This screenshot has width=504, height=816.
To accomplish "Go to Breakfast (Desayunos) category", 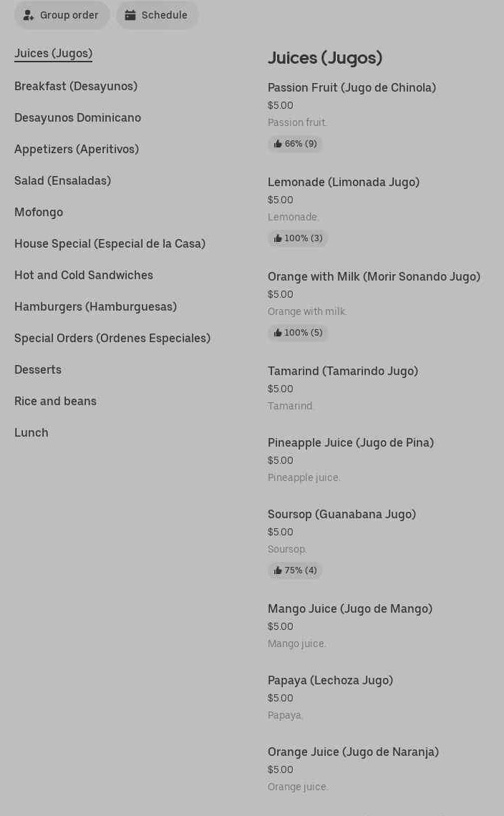I will [76, 87].
